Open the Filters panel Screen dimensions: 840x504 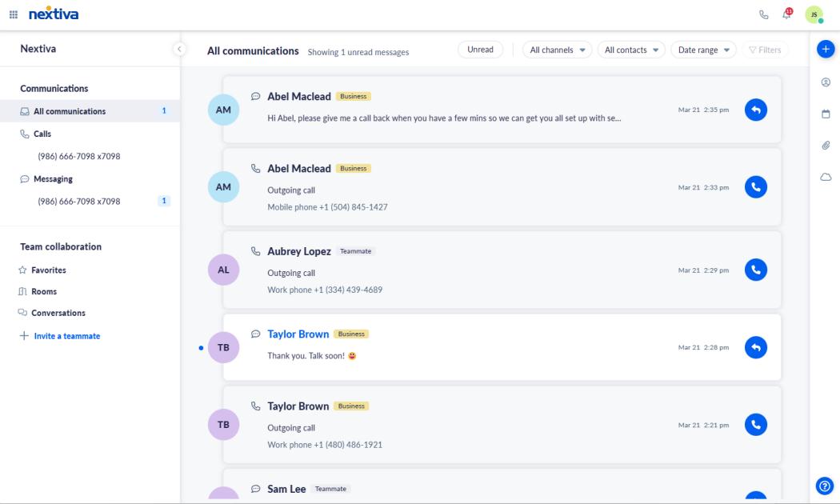coord(764,49)
